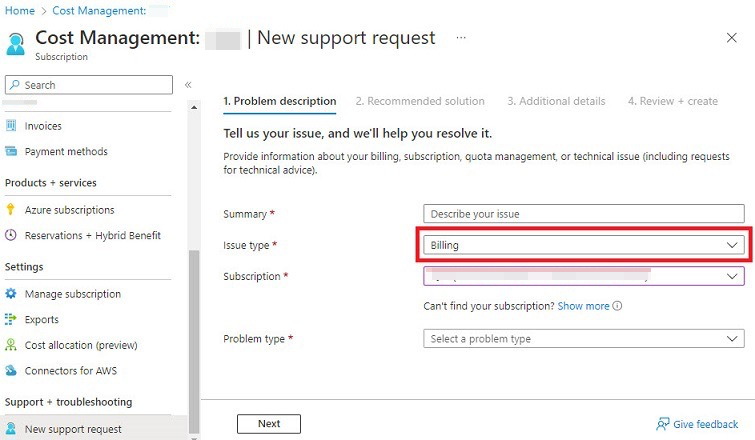Click the Connectors for AWS cloud icon
Image resolution: width=755 pixels, height=440 pixels.
(x=12, y=371)
